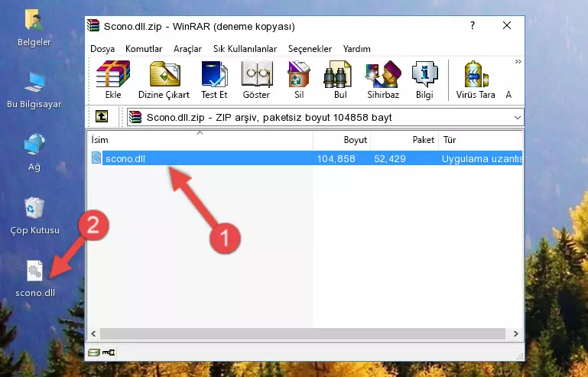Click the Dizine Çıkart extract icon
Screen dimensions: 588x377
point(164,80)
